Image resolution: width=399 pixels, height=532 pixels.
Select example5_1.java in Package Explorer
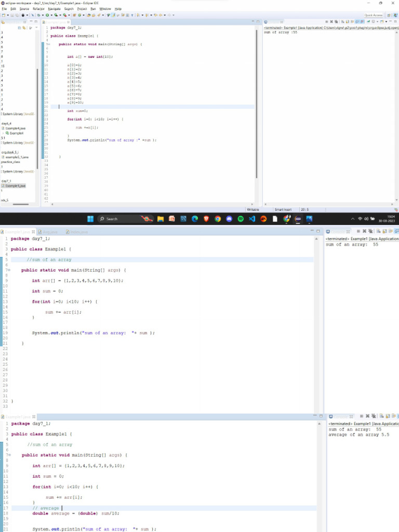[x=17, y=157]
